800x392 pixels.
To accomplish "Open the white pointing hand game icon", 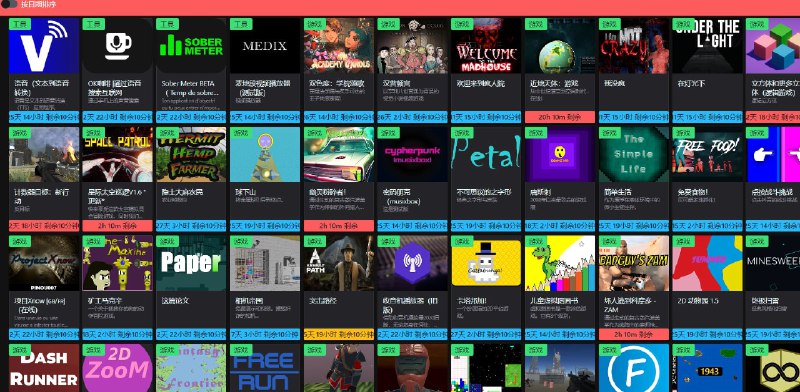I will pyautogui.click(x=773, y=154).
